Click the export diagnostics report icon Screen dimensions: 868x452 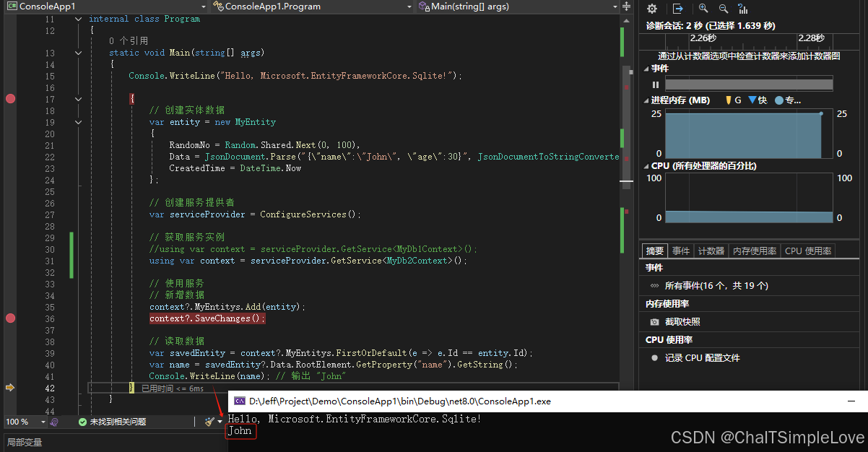click(x=678, y=8)
